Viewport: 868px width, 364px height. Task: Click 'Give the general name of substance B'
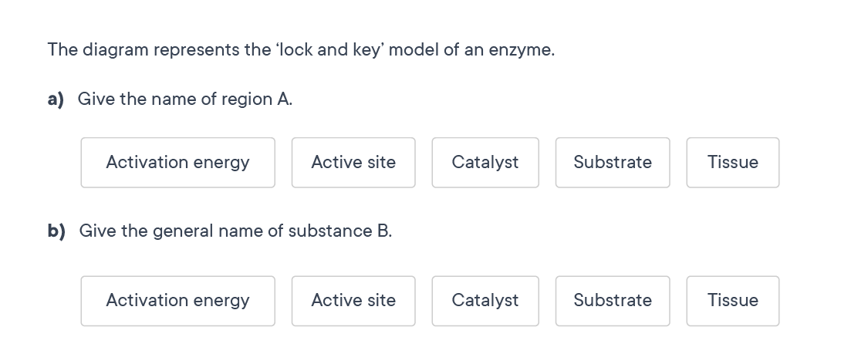[x=235, y=231]
